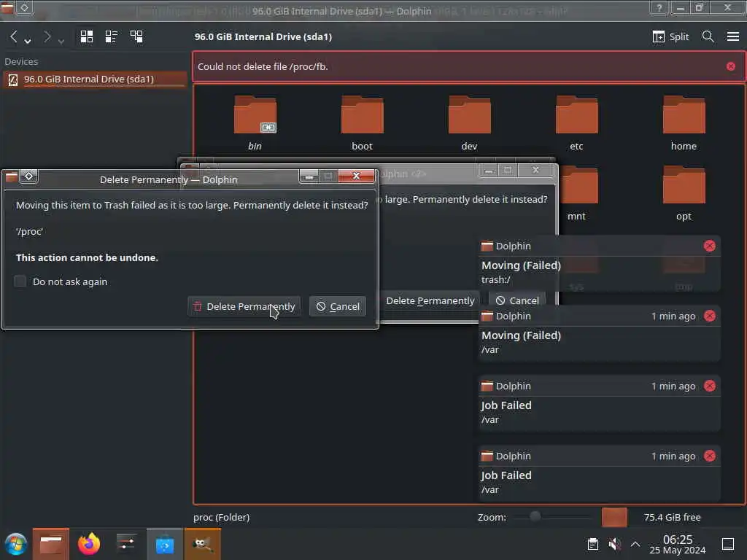Close the last Job Failed /var notification
747x560 pixels.
click(x=709, y=456)
